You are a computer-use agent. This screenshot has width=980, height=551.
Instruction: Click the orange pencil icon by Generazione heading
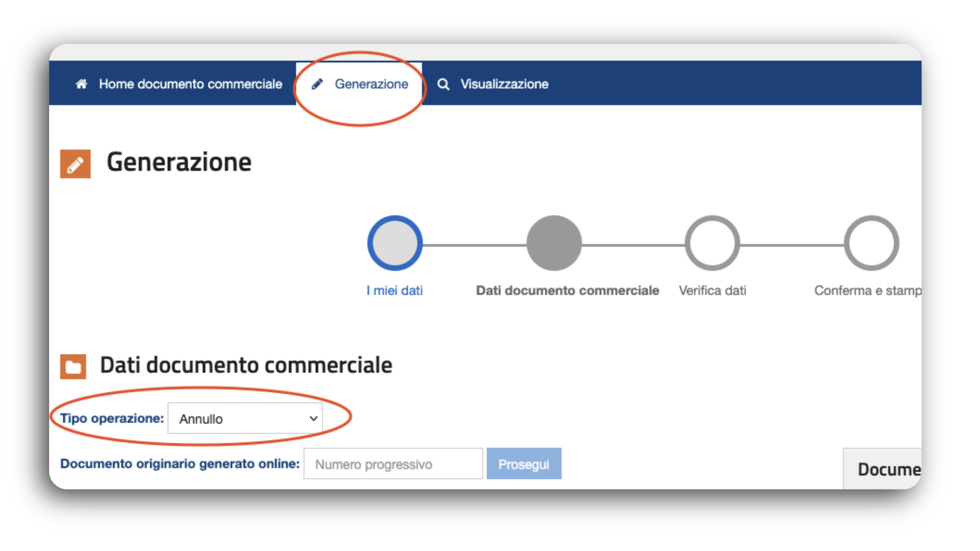pyautogui.click(x=75, y=164)
